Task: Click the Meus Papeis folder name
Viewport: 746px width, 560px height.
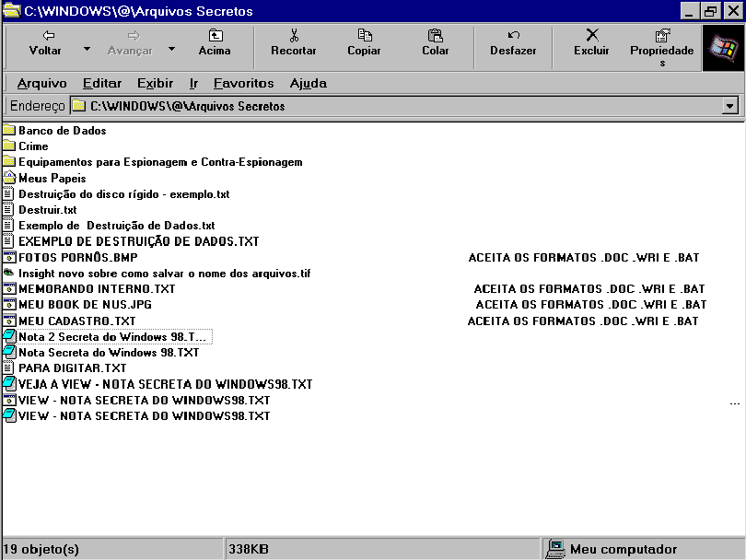Action: [52, 179]
